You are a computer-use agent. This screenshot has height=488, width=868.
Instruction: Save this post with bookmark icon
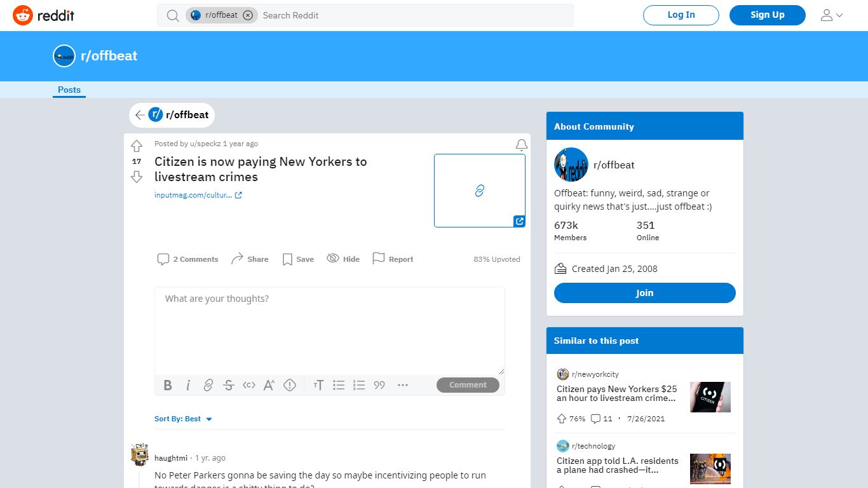click(x=298, y=259)
